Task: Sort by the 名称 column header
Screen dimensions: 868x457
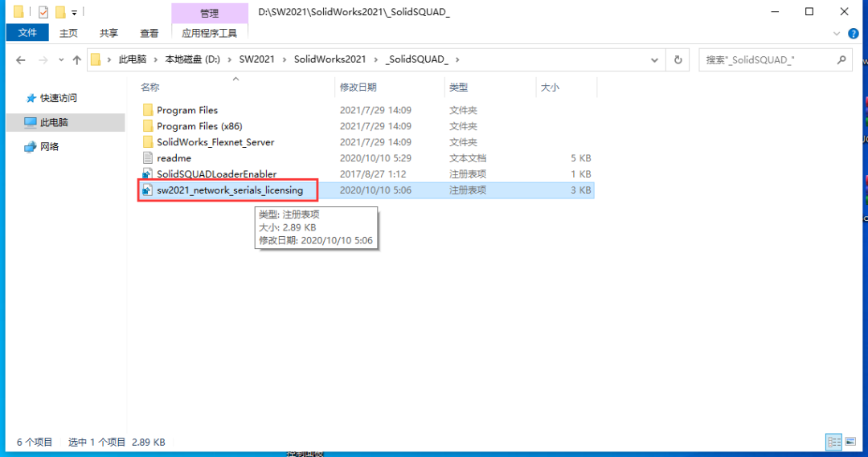Action: (149, 88)
